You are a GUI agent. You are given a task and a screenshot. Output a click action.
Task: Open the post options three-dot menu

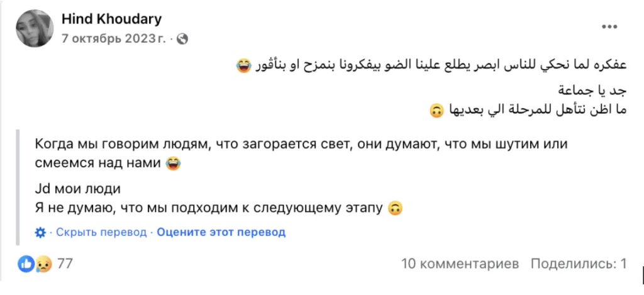pos(609,27)
